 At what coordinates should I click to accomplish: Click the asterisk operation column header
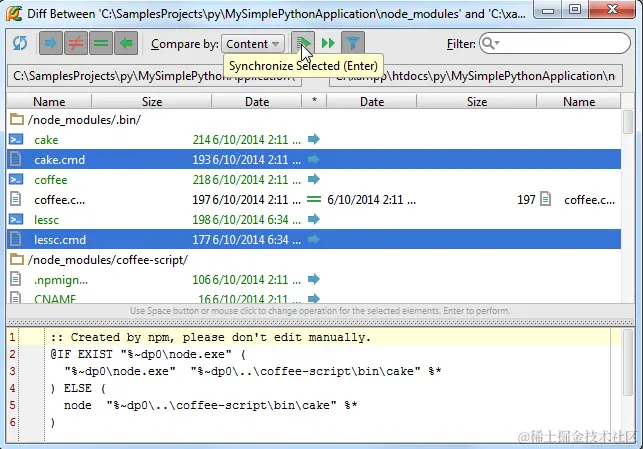[x=314, y=101]
